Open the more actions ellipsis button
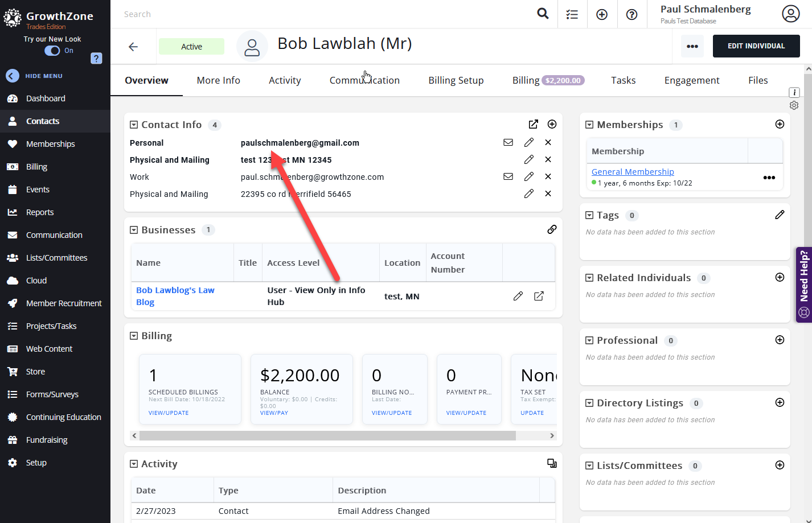The height and width of the screenshot is (523, 812). pos(692,46)
